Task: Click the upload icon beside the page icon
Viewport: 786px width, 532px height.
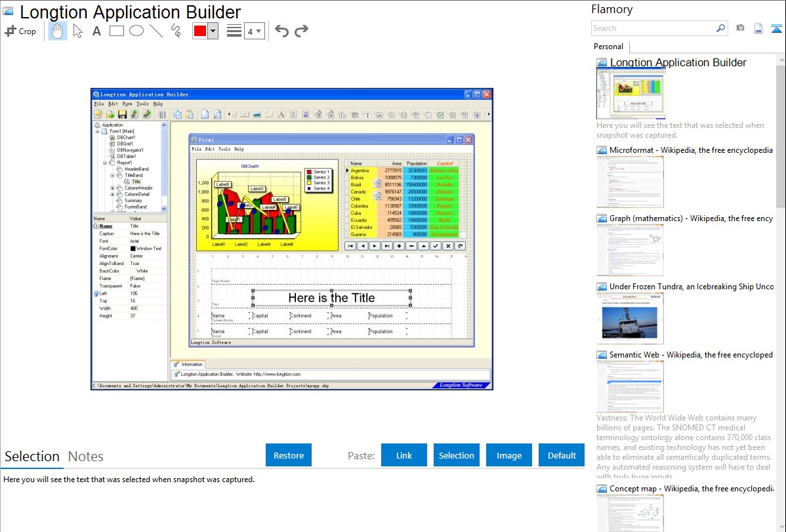Action: coord(776,28)
